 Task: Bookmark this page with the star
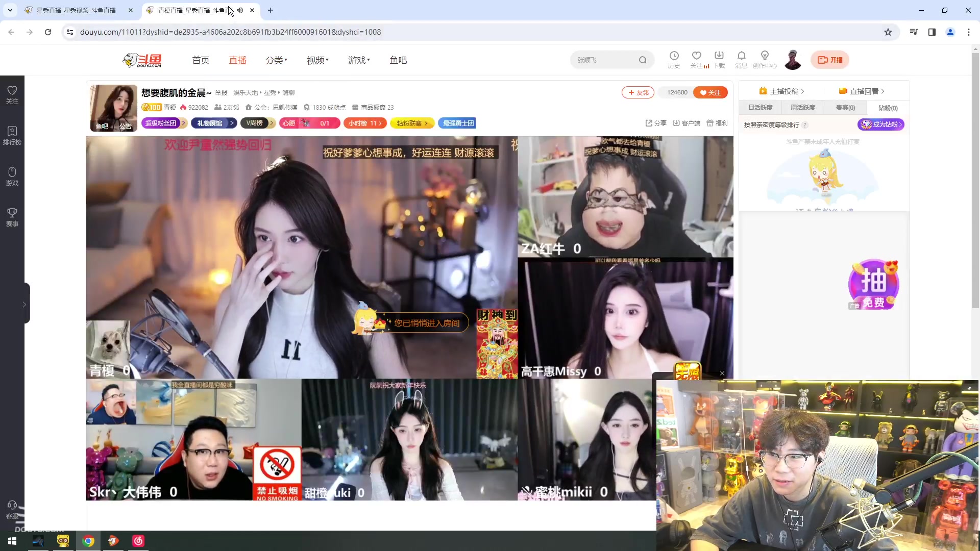coord(888,32)
